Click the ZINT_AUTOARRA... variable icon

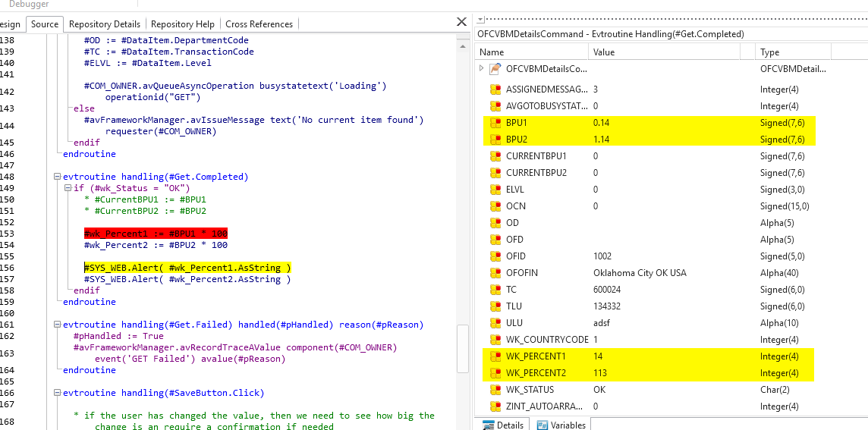pyautogui.click(x=495, y=406)
